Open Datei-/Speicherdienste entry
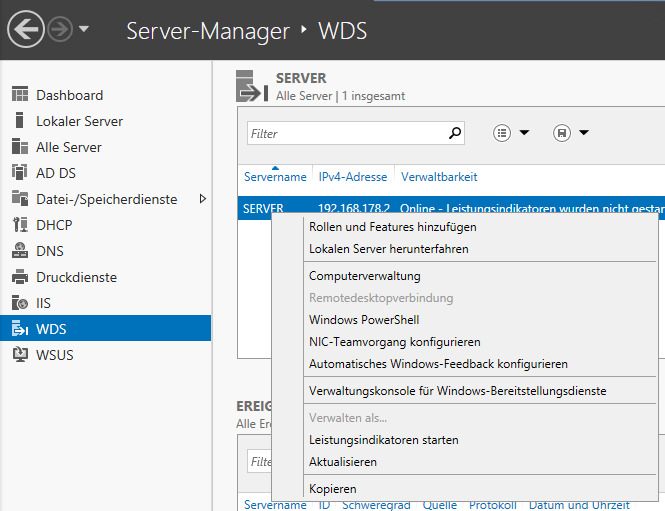This screenshot has height=511, width=665. click(107, 199)
